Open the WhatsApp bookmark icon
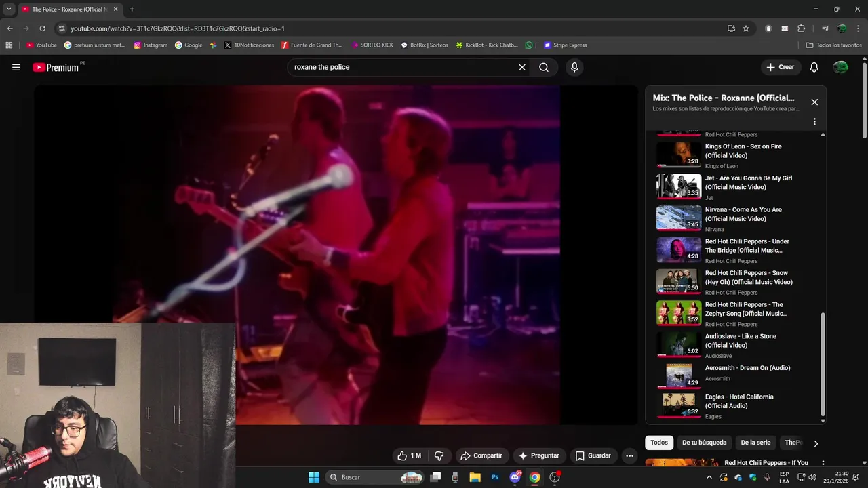This screenshot has width=868, height=488. [x=529, y=45]
